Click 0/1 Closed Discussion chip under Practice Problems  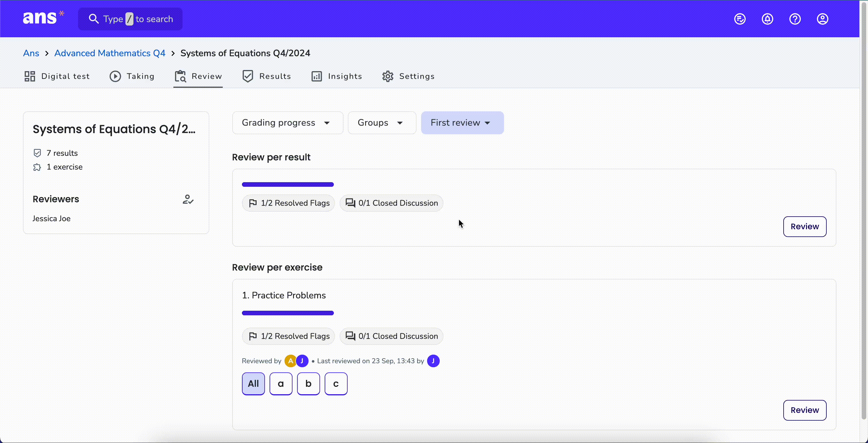[392, 336]
